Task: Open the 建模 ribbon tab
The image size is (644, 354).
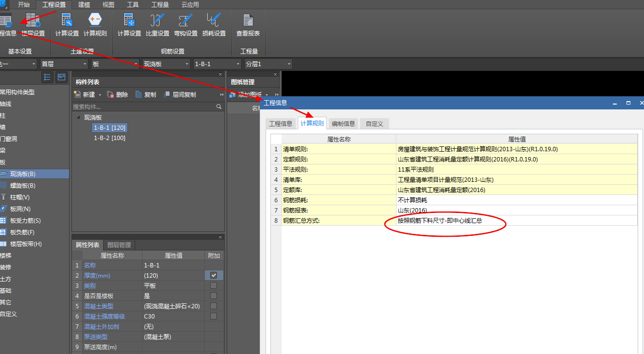Action: (x=84, y=5)
